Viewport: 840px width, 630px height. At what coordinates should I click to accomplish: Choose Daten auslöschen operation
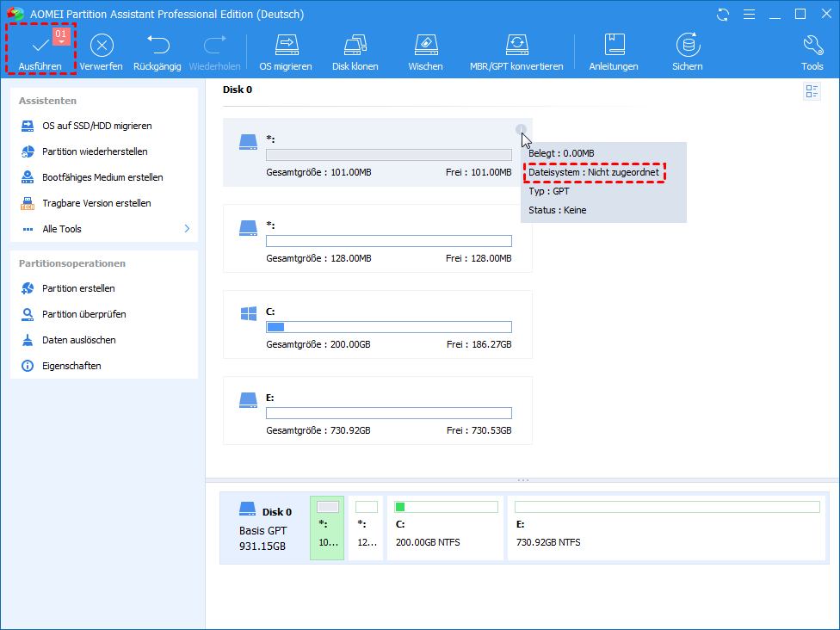79,340
